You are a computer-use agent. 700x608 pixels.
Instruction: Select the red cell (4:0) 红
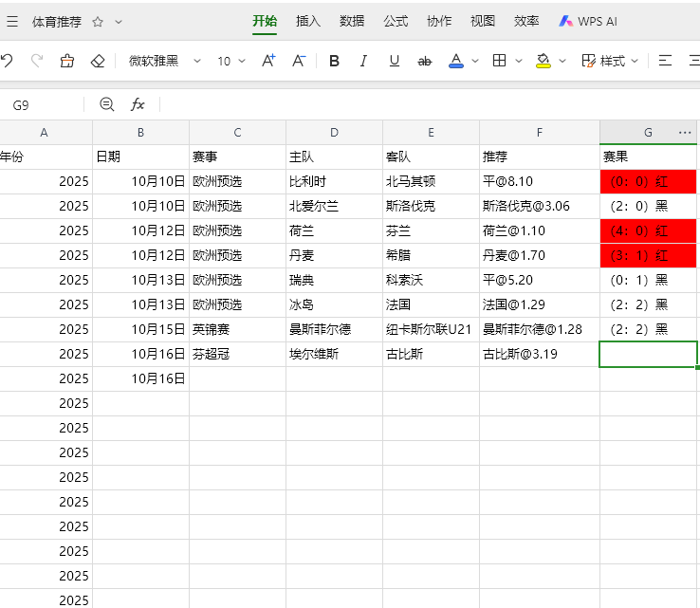648,230
